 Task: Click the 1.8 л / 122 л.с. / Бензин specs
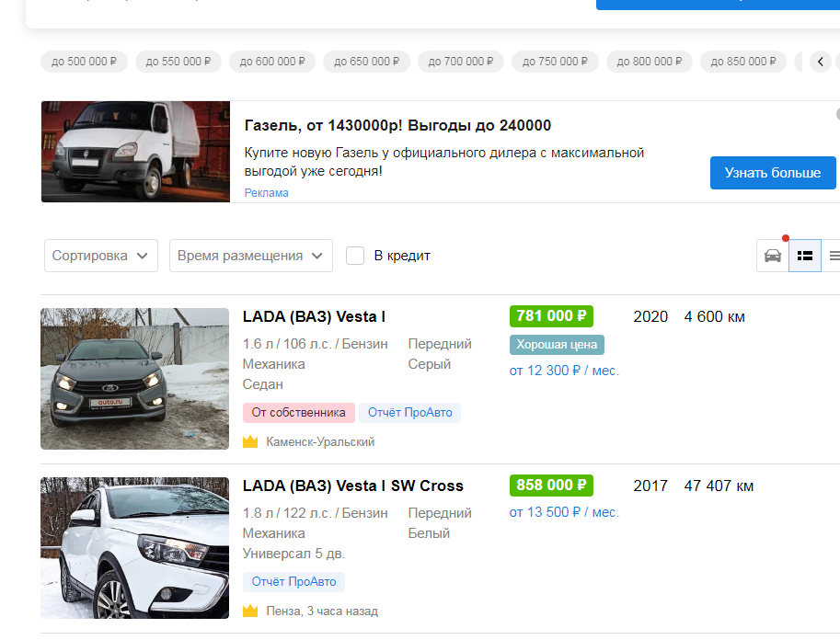[315, 513]
